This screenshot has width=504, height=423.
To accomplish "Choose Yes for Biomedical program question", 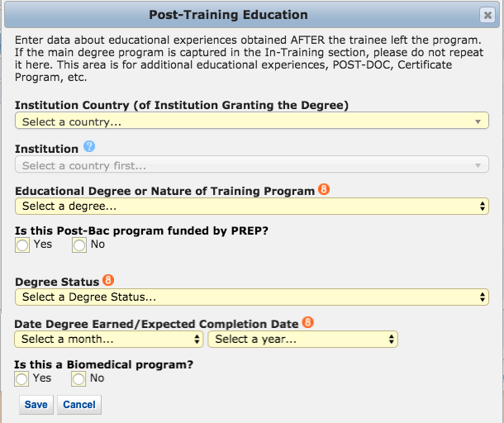I will pyautogui.click(x=22, y=378).
